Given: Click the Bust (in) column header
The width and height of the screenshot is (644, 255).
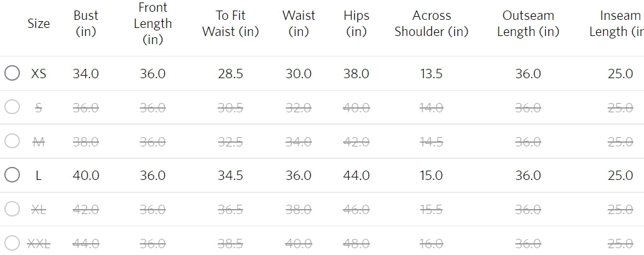Looking at the screenshot, I should click(x=86, y=24).
